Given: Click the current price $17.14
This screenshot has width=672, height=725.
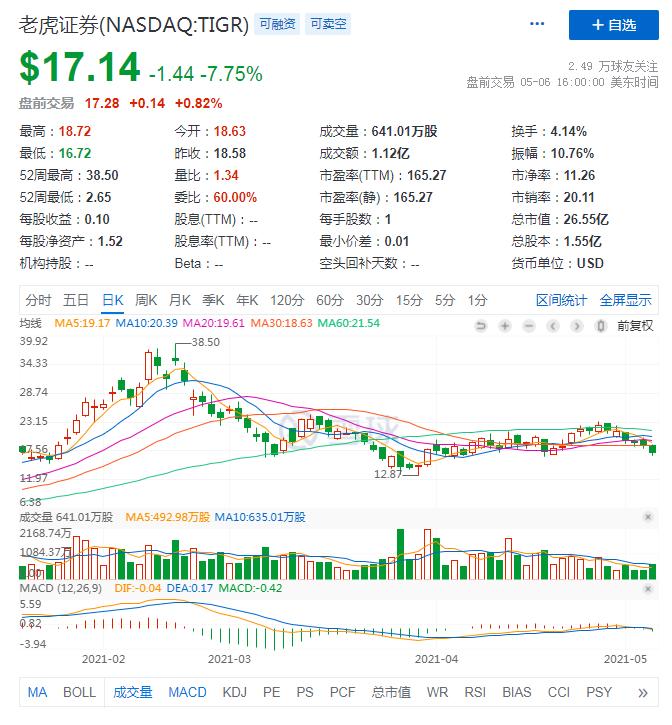Looking at the screenshot, I should 80,68.
